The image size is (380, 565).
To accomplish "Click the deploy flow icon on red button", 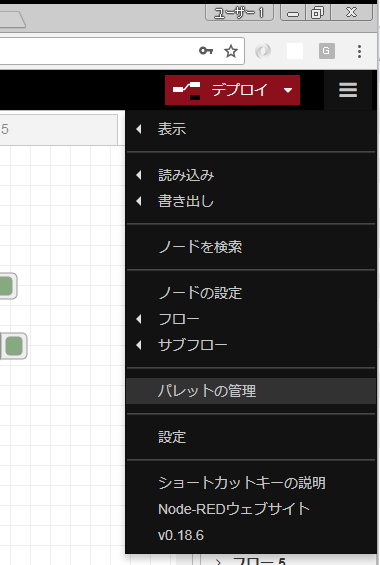I will pyautogui.click(x=187, y=90).
